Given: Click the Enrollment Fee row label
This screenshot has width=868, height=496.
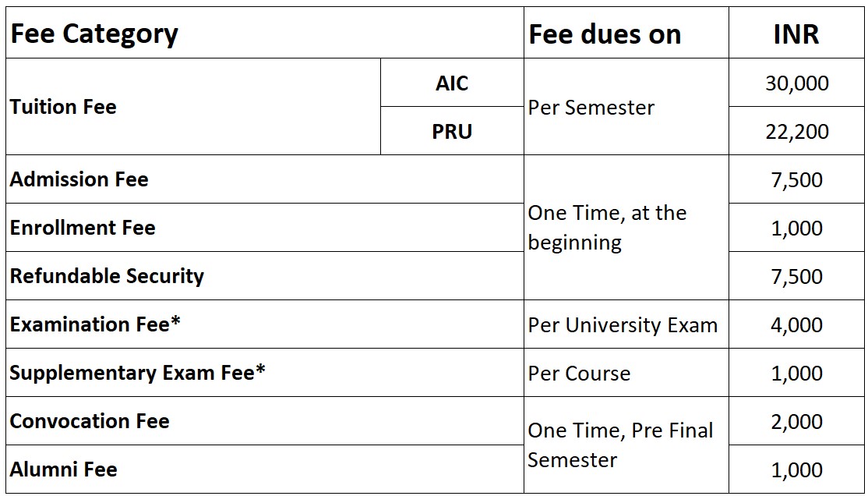Looking at the screenshot, I should tap(265, 227).
